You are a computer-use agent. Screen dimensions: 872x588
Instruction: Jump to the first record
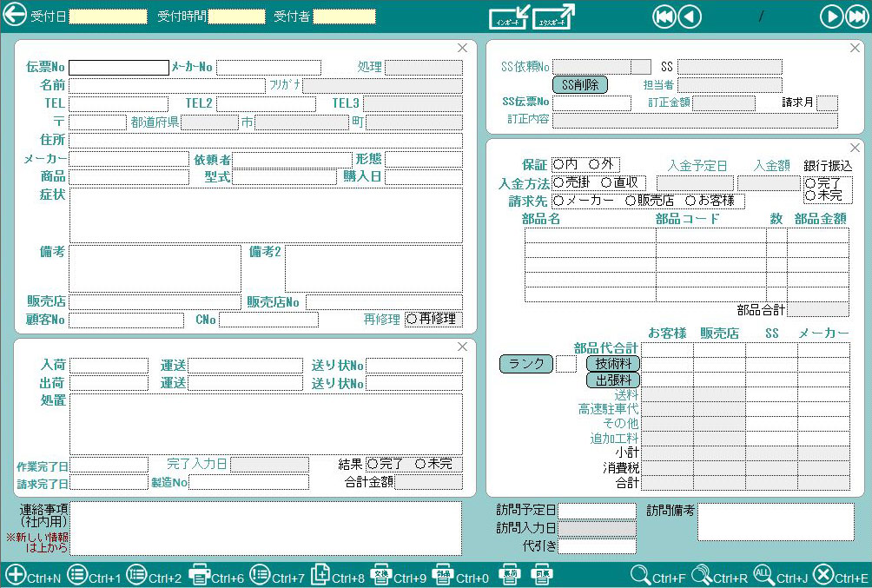pos(664,17)
